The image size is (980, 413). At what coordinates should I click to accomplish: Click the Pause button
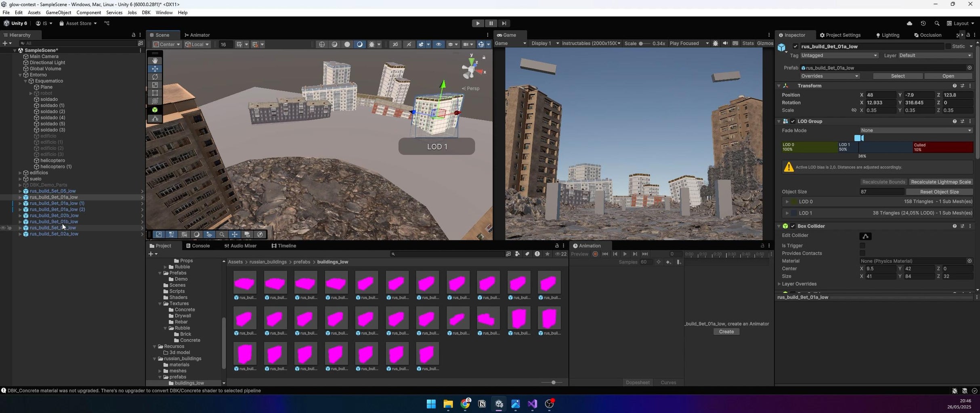(x=491, y=23)
